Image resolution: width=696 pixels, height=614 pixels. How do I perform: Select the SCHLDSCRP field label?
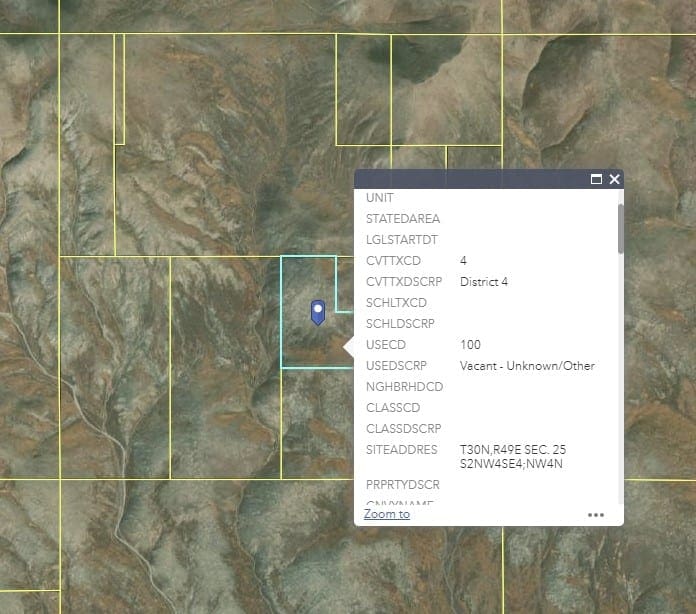tap(400, 324)
